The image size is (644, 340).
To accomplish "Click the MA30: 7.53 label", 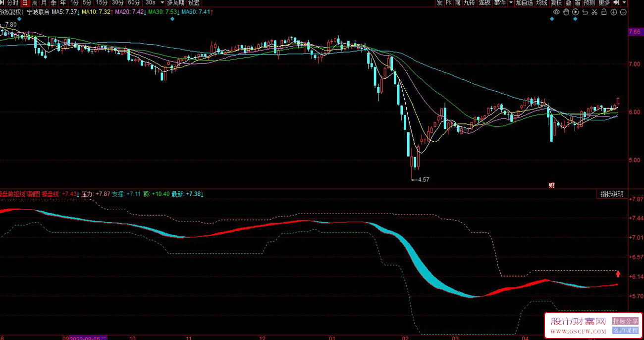I will [x=163, y=11].
